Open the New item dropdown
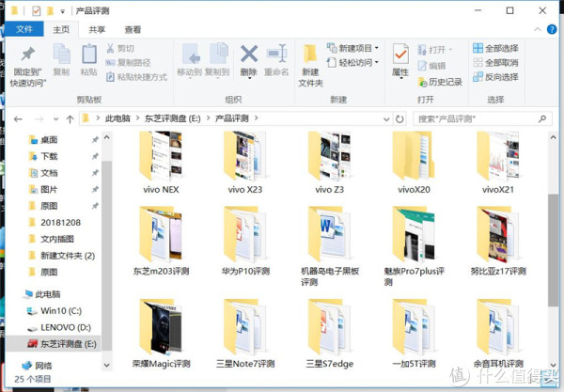The height and width of the screenshot is (392, 564). (352, 48)
